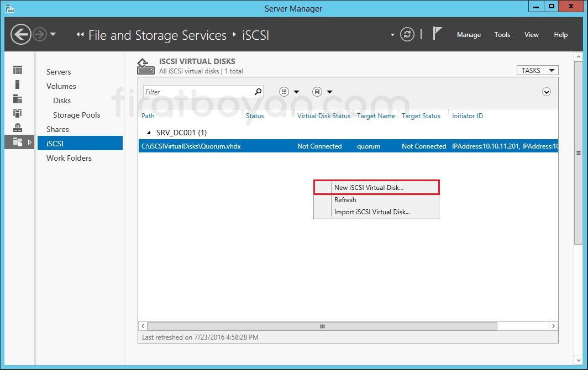The width and height of the screenshot is (588, 370).
Task: Click the horizontal scrollbar left arrow
Action: (143, 326)
